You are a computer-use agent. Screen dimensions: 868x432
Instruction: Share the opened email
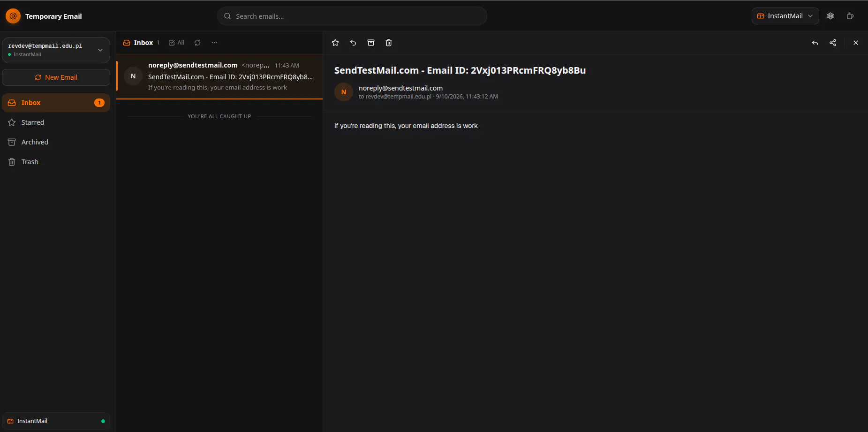(x=833, y=43)
